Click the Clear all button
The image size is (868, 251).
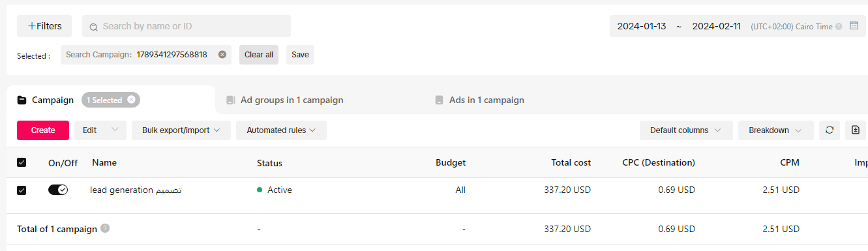[x=259, y=55]
